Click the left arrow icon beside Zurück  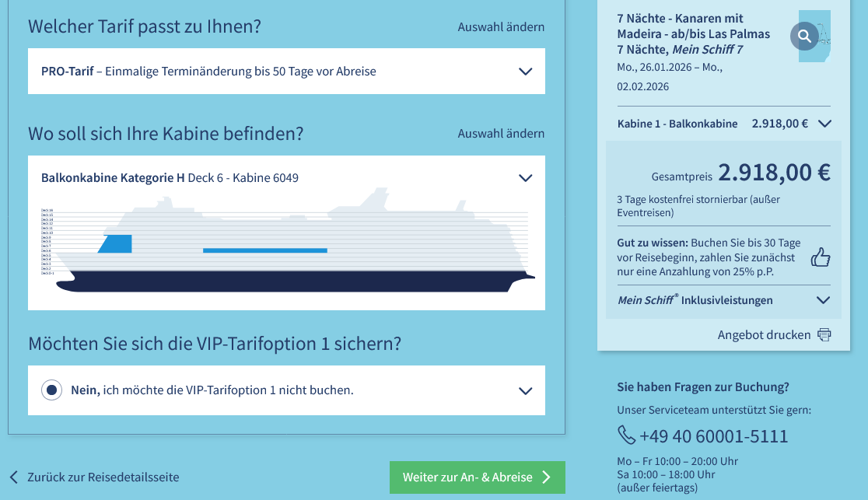click(x=14, y=477)
